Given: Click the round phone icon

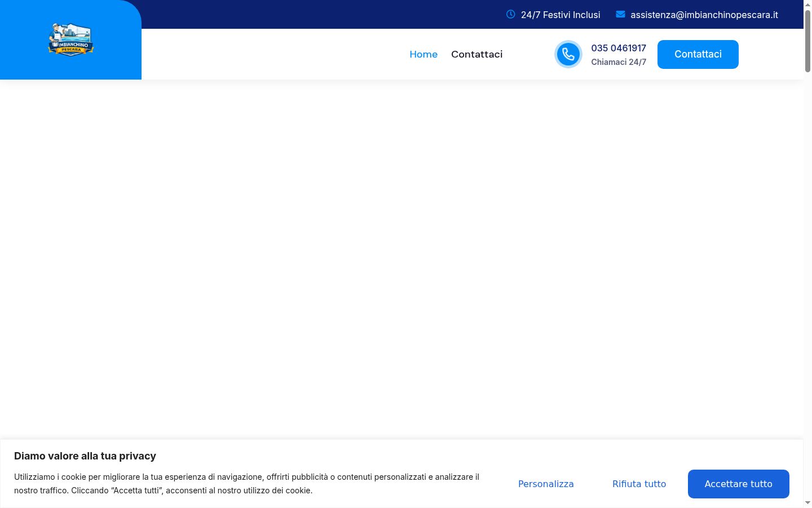Looking at the screenshot, I should point(568,54).
